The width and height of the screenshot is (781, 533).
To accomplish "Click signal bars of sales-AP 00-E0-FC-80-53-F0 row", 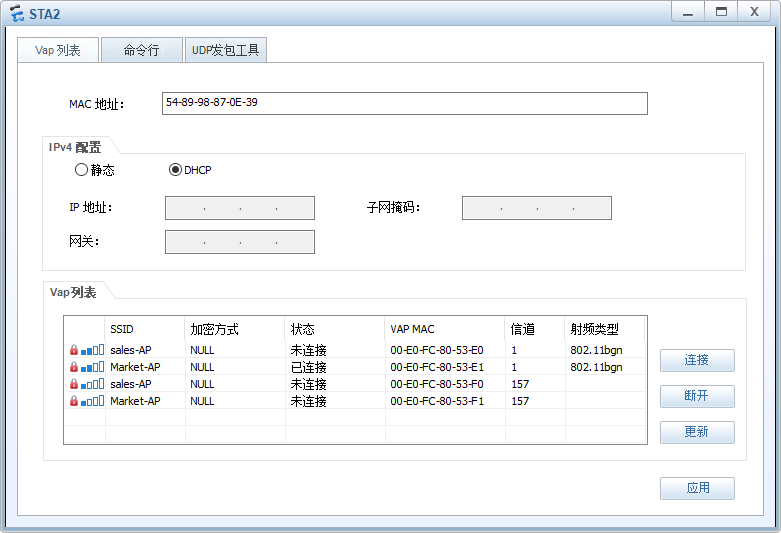I will click(x=92, y=384).
